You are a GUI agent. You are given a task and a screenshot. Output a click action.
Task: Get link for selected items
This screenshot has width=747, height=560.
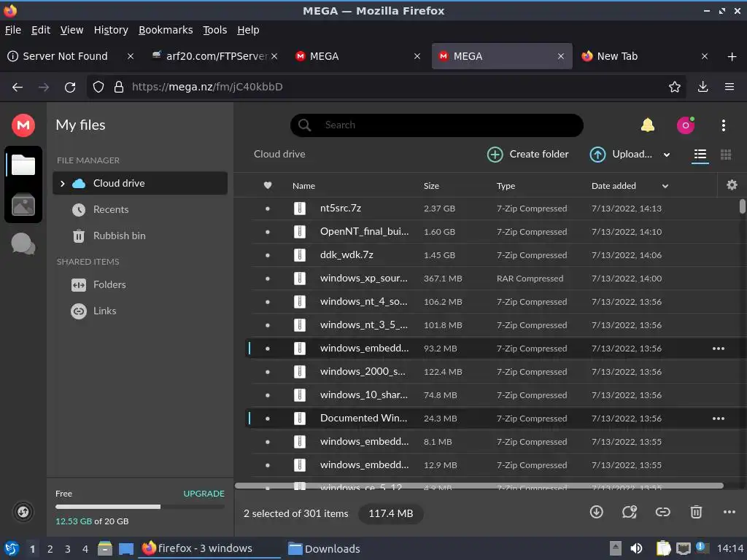tap(662, 512)
